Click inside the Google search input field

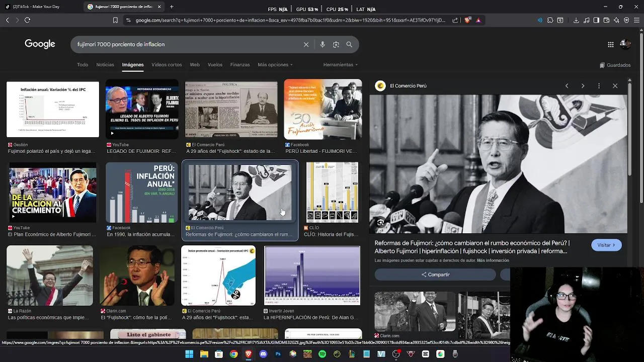[x=187, y=44]
